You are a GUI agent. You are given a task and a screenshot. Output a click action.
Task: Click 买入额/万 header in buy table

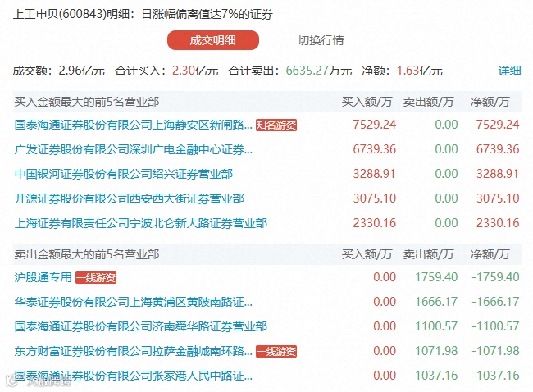point(367,102)
